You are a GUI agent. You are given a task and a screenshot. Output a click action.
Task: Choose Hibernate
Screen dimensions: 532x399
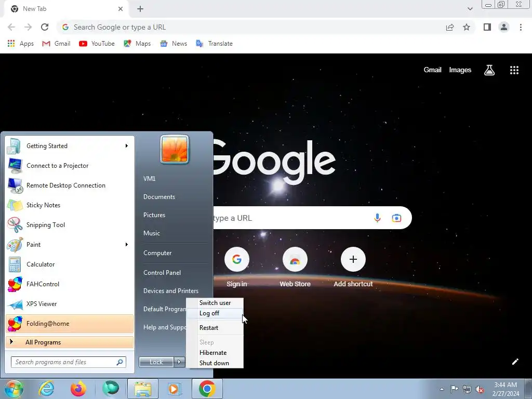click(215, 353)
